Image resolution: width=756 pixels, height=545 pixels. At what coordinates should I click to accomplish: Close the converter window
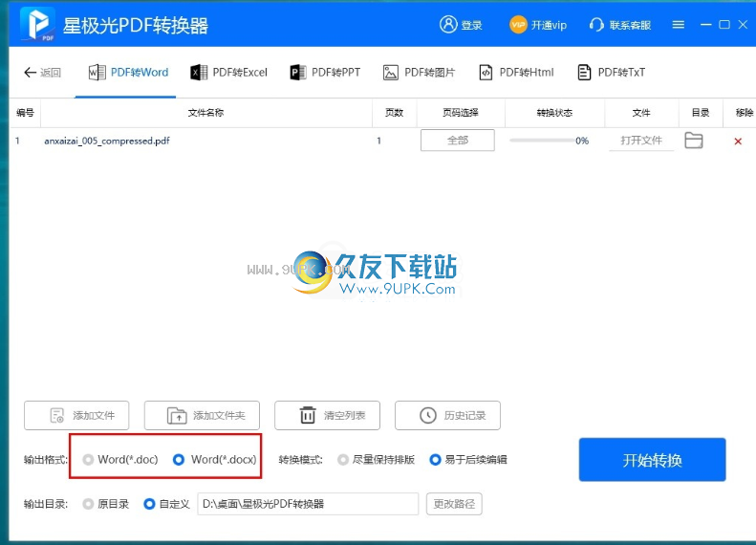743,25
